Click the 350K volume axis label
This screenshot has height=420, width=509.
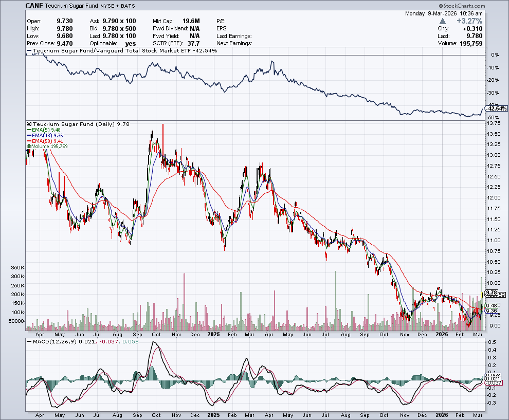pyautogui.click(x=18, y=268)
